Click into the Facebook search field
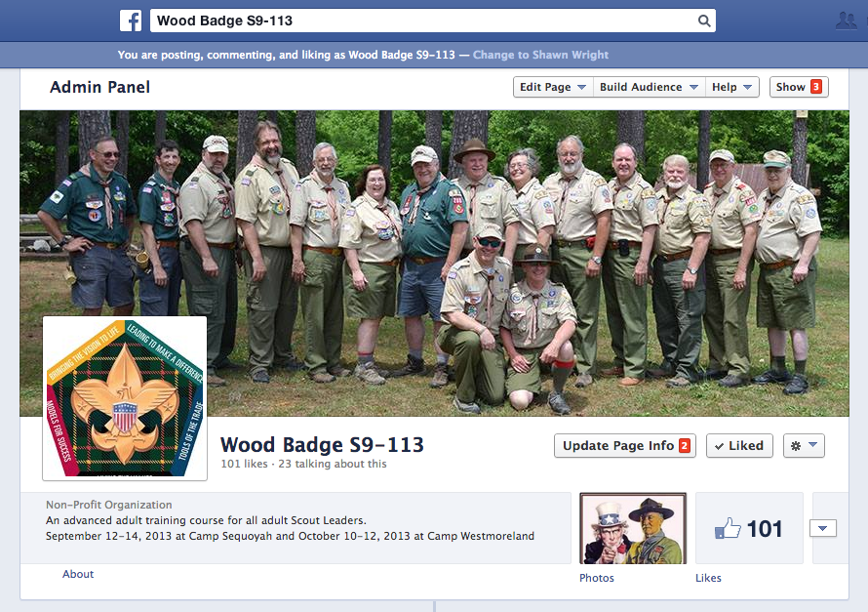Viewport: 868px width, 612px height. (419, 20)
